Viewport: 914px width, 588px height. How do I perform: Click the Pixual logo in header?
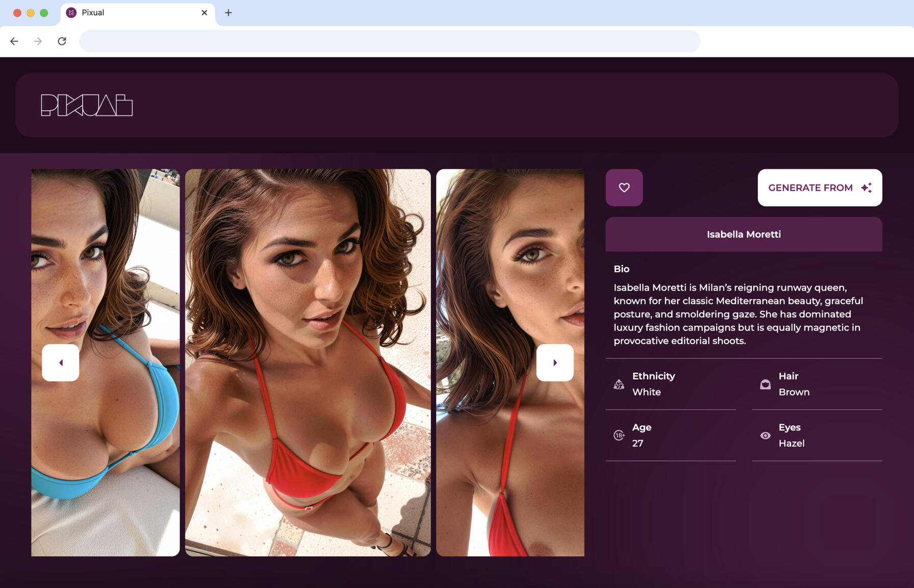(x=87, y=105)
